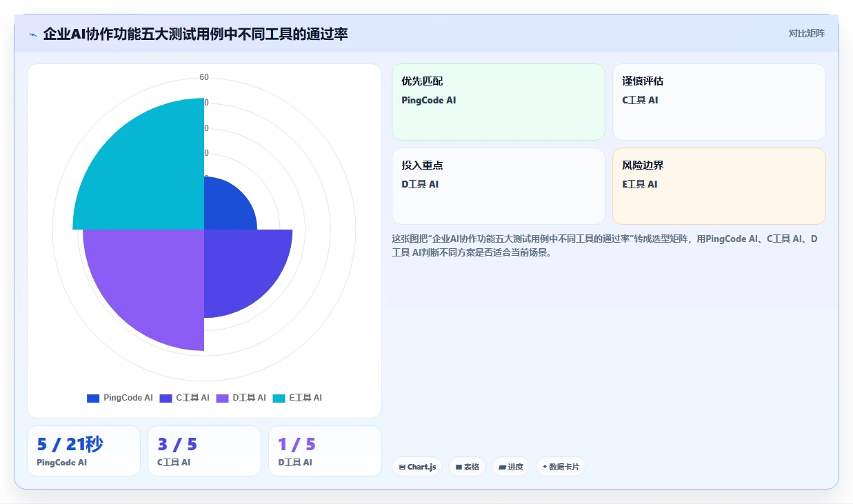Open the 风险边界 E工具 AI card

point(719,186)
